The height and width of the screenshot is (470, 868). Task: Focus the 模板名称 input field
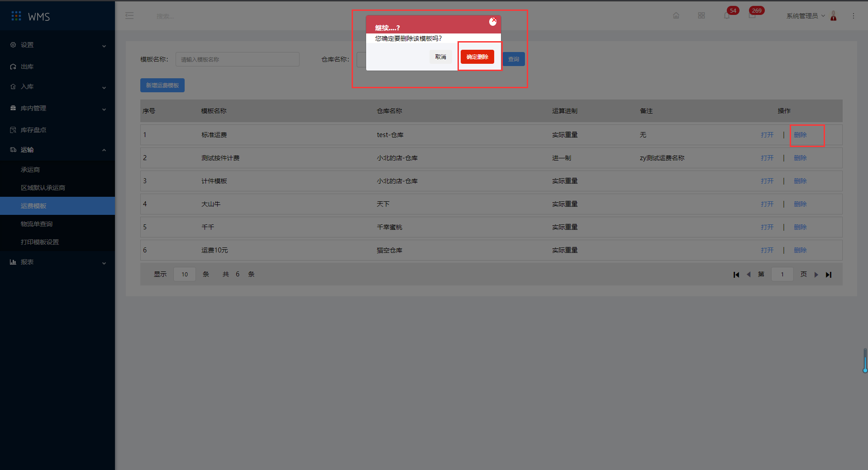click(238, 59)
